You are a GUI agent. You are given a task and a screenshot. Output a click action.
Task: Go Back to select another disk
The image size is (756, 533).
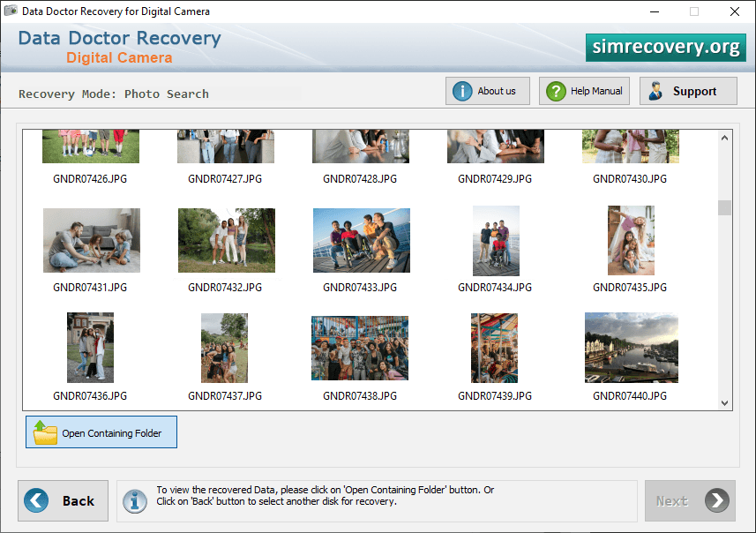[64, 500]
